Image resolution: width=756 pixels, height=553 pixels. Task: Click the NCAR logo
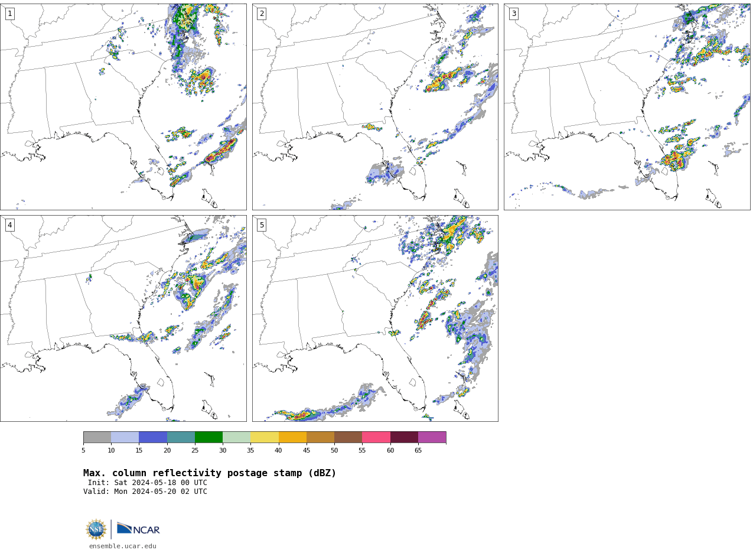pos(138,529)
